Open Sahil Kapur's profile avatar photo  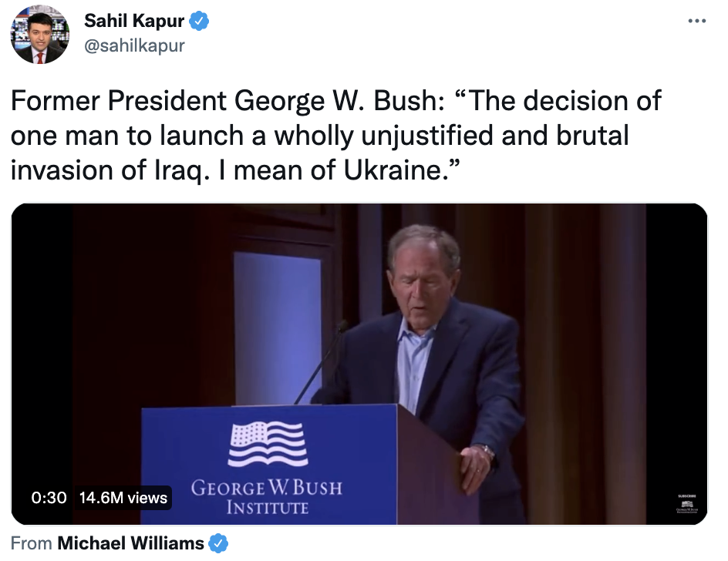pyautogui.click(x=39, y=35)
